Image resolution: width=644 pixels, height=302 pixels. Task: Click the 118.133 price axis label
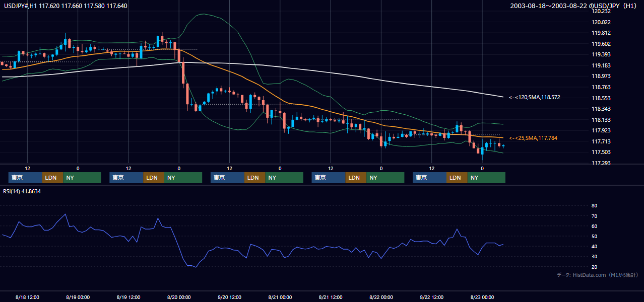602,120
